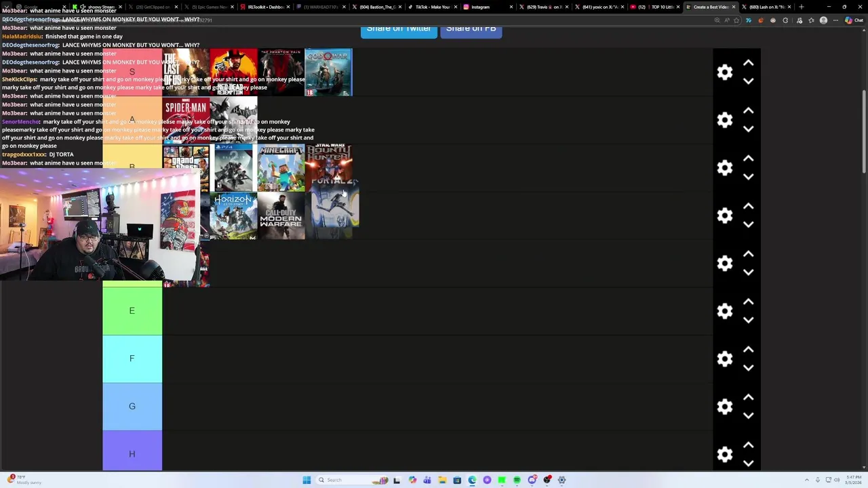The width and height of the screenshot is (868, 488).
Task: Move the H tier row up
Action: click(748, 445)
